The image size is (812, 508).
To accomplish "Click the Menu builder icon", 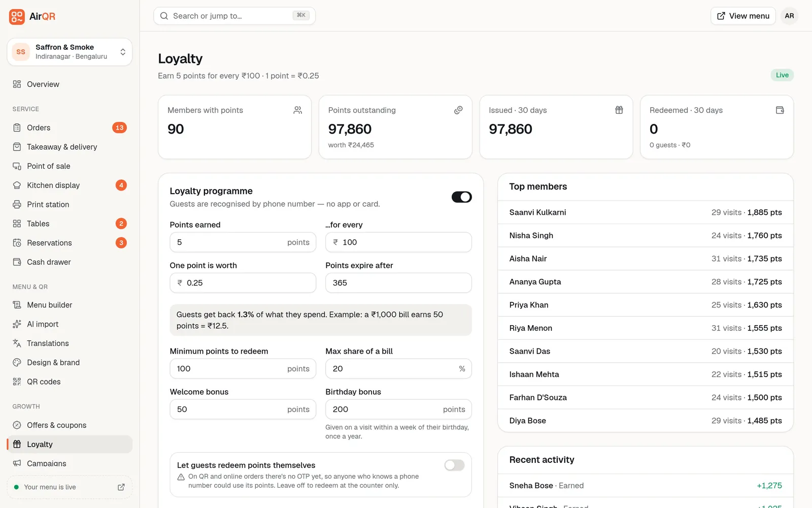I will (x=17, y=305).
